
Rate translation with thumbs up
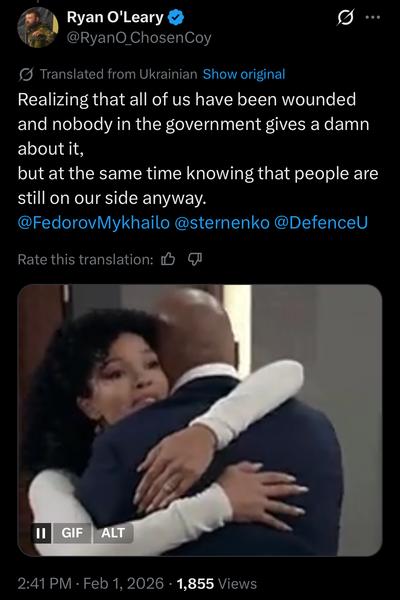click(x=168, y=260)
